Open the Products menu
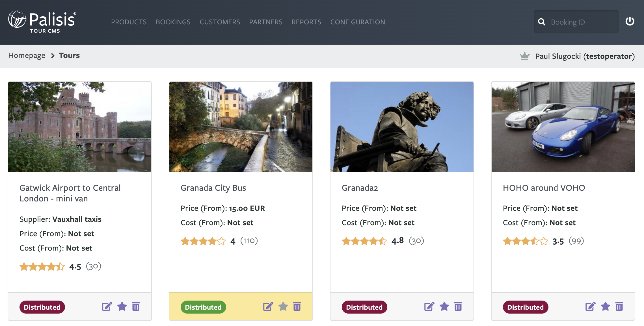 click(129, 22)
